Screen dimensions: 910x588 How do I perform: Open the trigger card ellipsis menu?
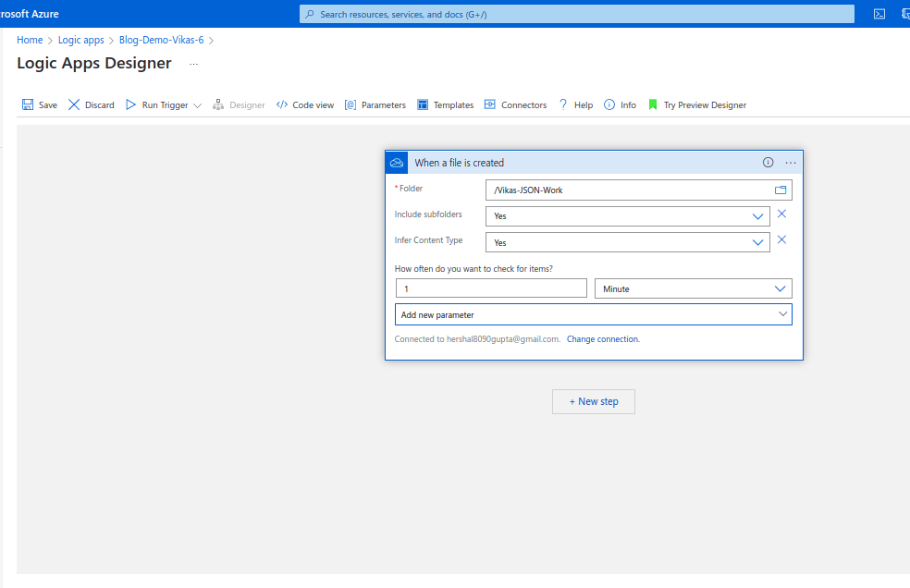(x=791, y=163)
